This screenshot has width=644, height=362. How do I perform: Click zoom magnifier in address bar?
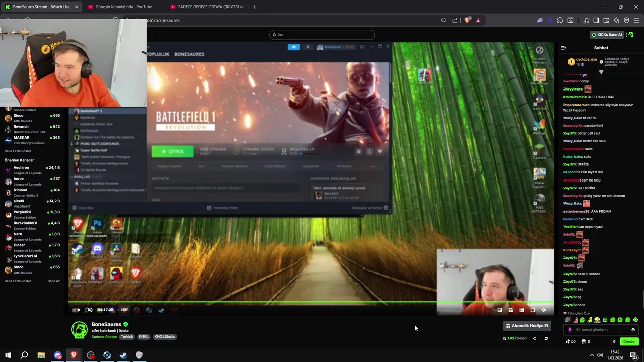tap(443, 20)
